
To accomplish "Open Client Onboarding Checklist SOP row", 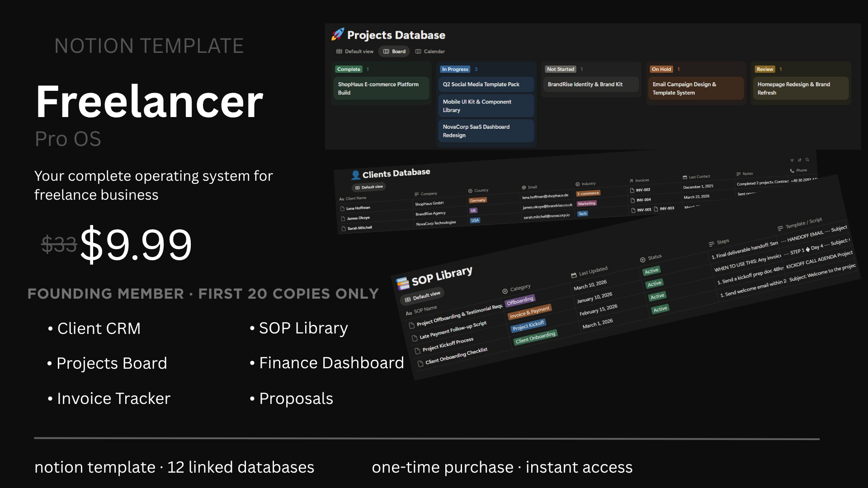I will point(453,356).
